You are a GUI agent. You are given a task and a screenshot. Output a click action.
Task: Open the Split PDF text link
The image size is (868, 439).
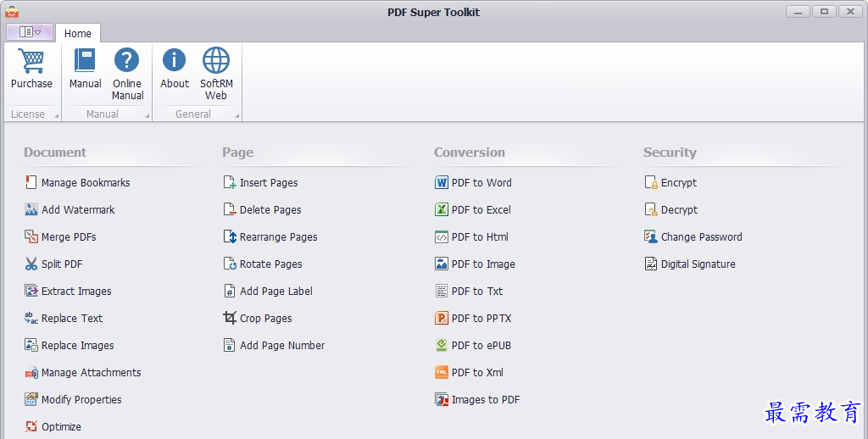tap(62, 264)
